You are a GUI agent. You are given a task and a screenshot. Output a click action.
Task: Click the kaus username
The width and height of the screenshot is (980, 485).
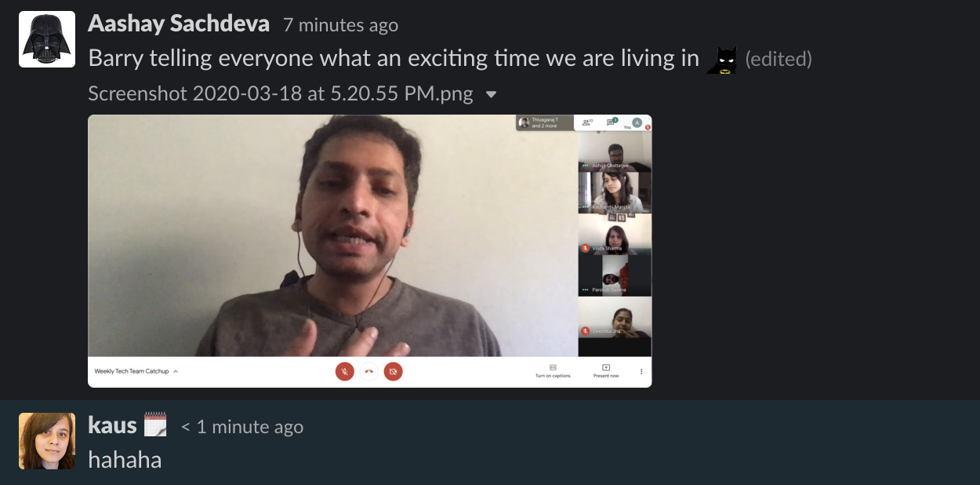(113, 425)
